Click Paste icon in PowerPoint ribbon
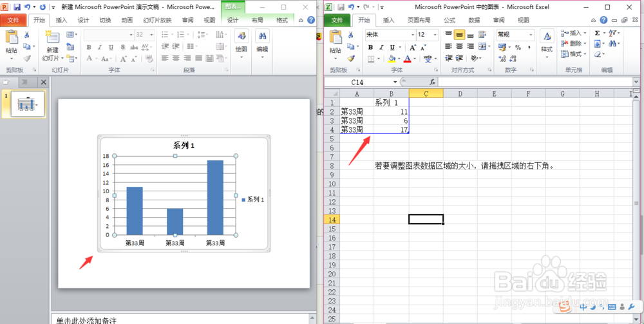 pos(12,38)
